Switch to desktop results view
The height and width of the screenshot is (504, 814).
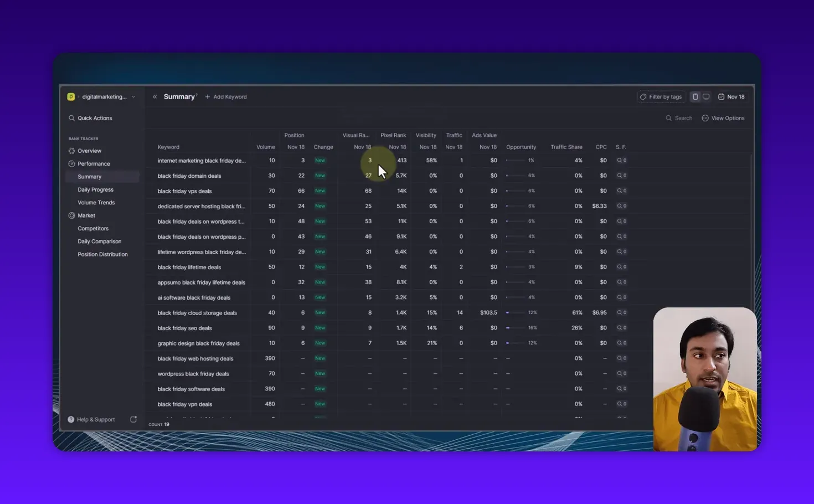tap(707, 96)
